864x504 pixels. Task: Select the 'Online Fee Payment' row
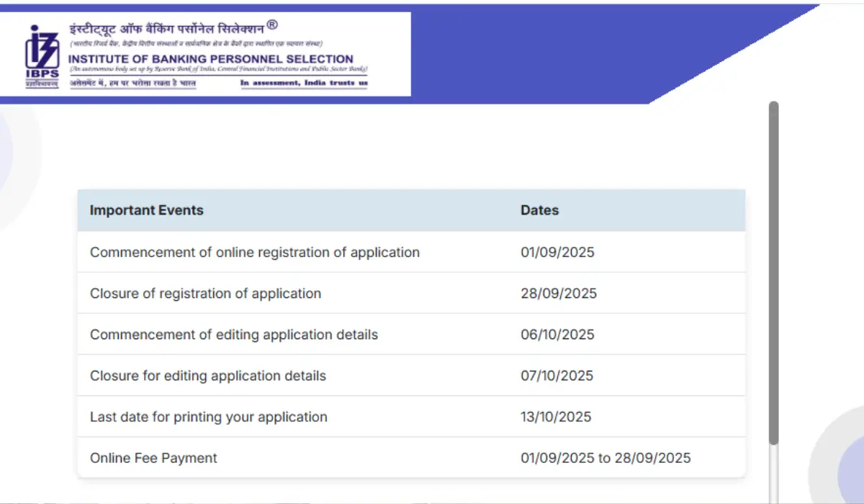[x=153, y=458]
